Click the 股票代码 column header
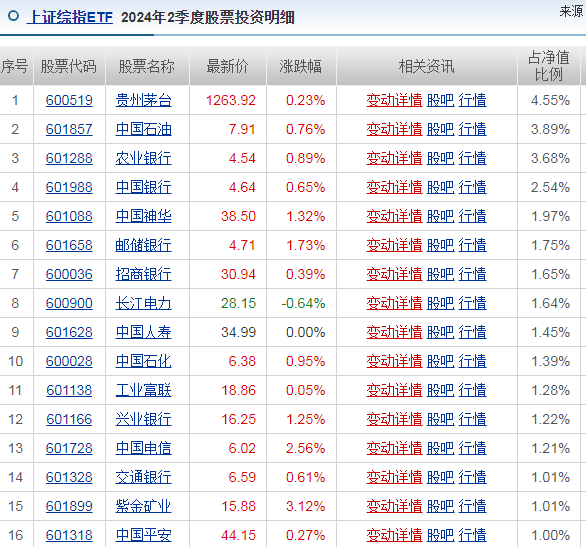586x547 pixels. tap(69, 67)
